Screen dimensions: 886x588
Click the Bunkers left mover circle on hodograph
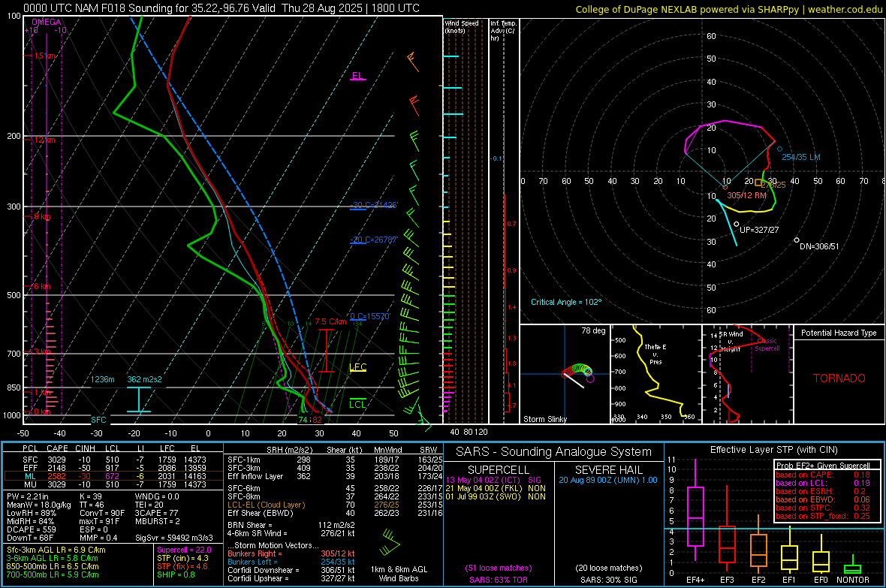click(780, 149)
